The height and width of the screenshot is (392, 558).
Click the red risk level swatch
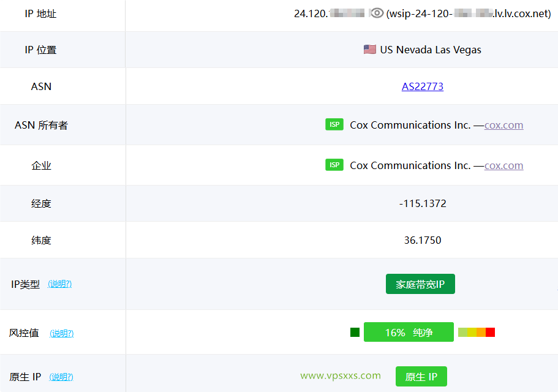[491, 332]
